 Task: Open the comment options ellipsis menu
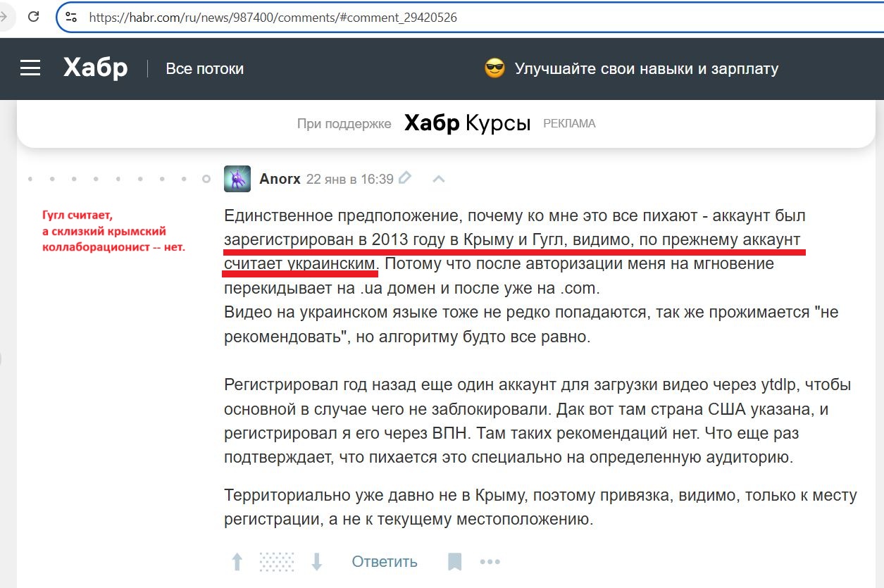point(490,561)
